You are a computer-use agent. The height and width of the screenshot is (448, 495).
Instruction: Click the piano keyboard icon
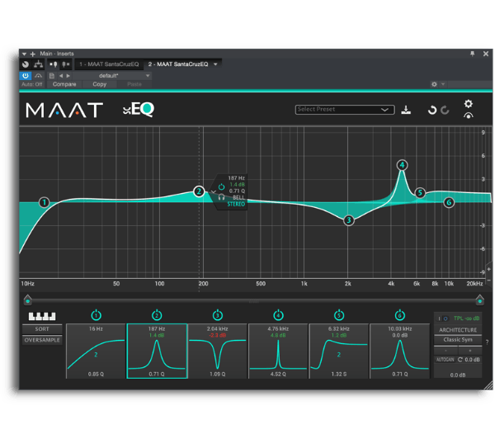42,316
